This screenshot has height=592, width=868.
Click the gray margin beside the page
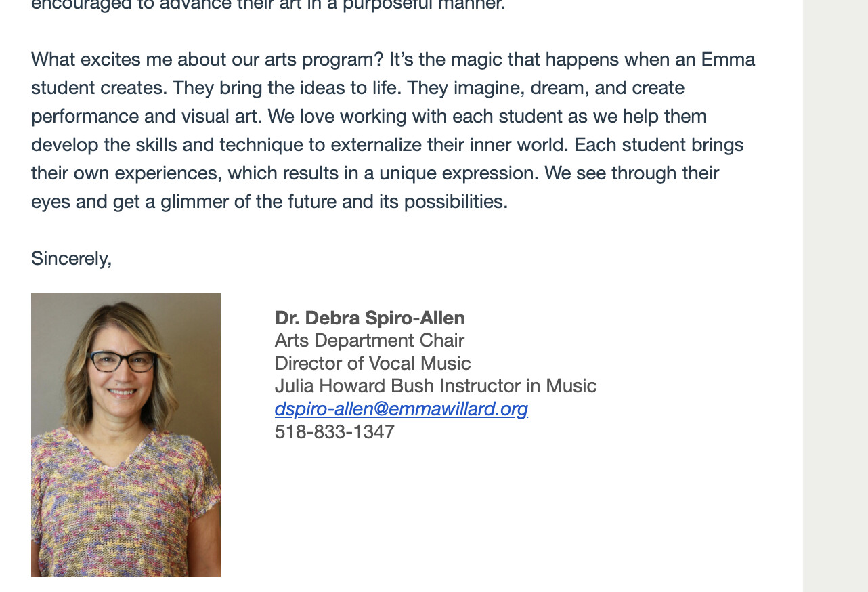(x=836, y=296)
